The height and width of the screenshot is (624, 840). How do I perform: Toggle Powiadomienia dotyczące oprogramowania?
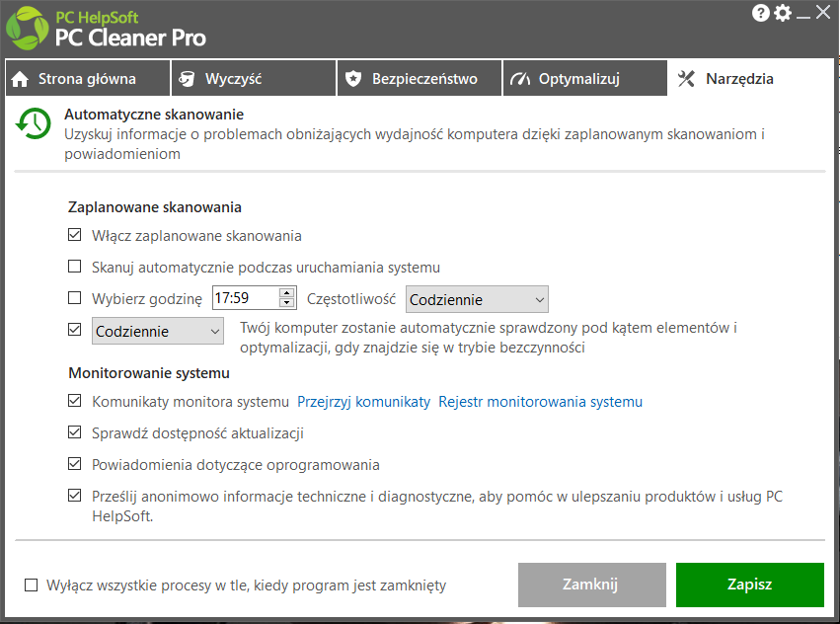click(x=74, y=464)
